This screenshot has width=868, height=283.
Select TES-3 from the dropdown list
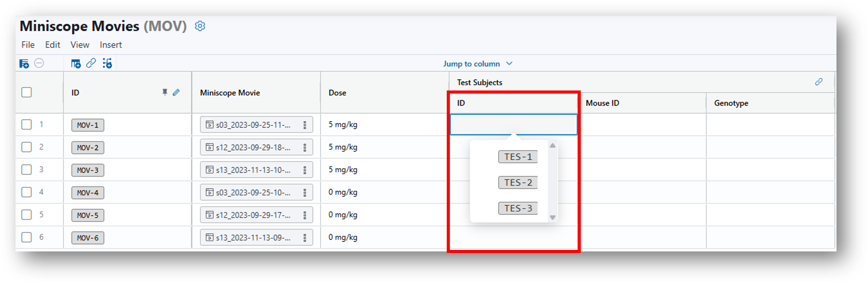click(518, 208)
